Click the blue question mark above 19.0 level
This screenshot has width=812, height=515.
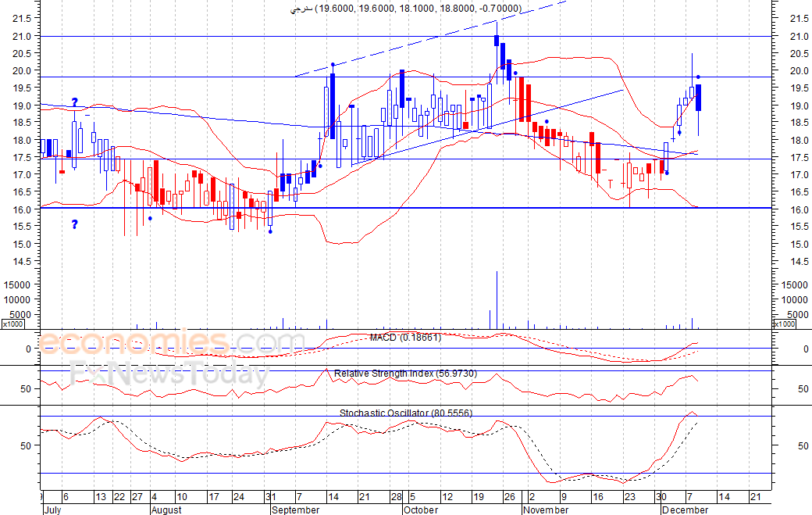point(75,102)
